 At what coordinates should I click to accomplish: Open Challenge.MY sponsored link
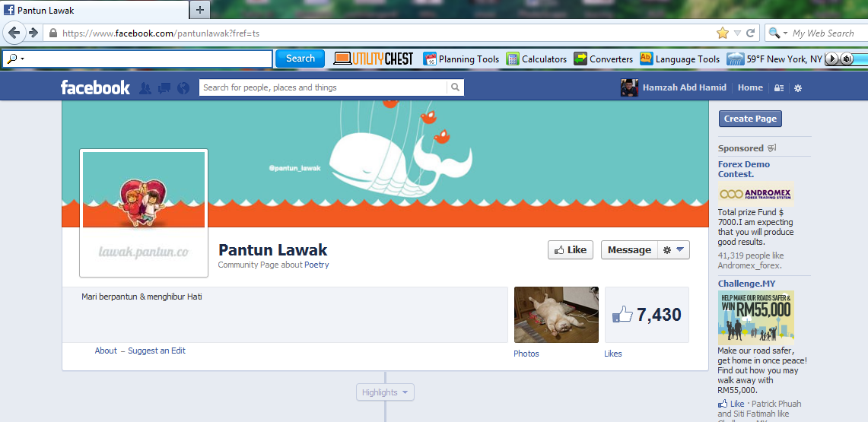point(747,284)
